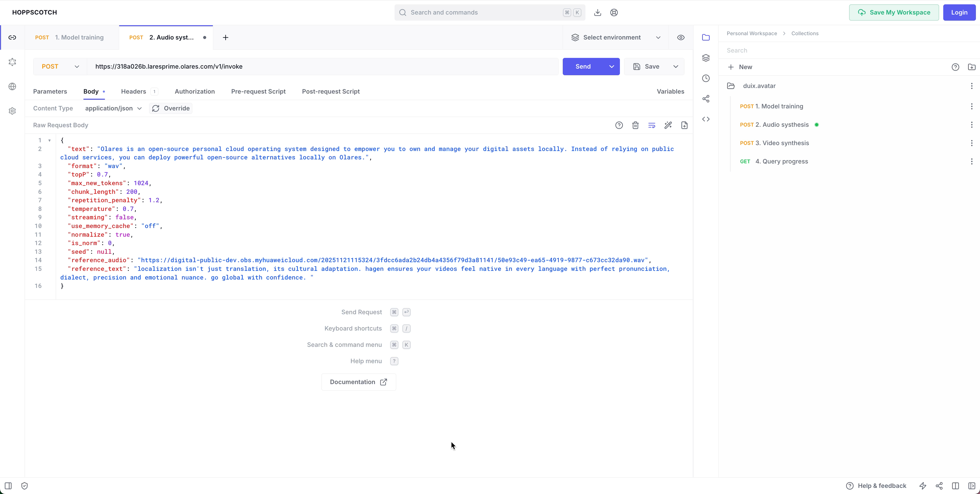
Task: Clear the raw request body with the trash icon
Action: 635,125
